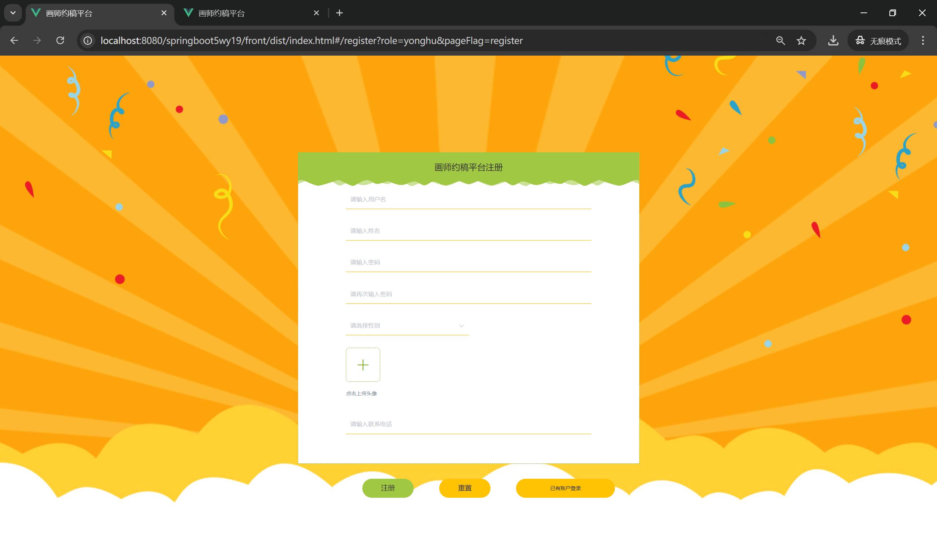View site information icon in address bar
The image size is (937, 560).
click(87, 40)
